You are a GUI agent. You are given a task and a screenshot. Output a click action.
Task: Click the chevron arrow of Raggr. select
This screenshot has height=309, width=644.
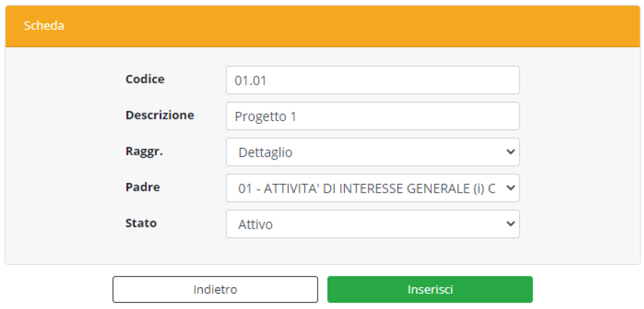click(x=510, y=153)
